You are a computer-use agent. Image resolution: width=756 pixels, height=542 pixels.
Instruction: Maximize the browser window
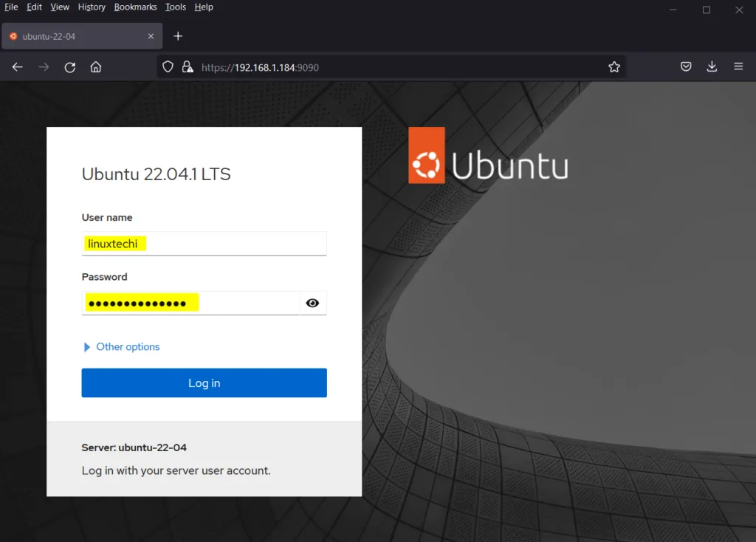(707, 10)
